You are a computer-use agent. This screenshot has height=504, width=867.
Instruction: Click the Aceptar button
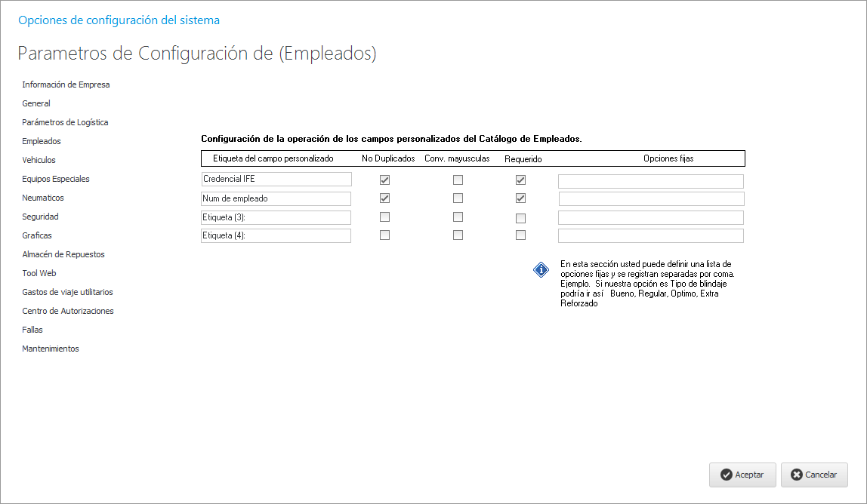pyautogui.click(x=742, y=475)
